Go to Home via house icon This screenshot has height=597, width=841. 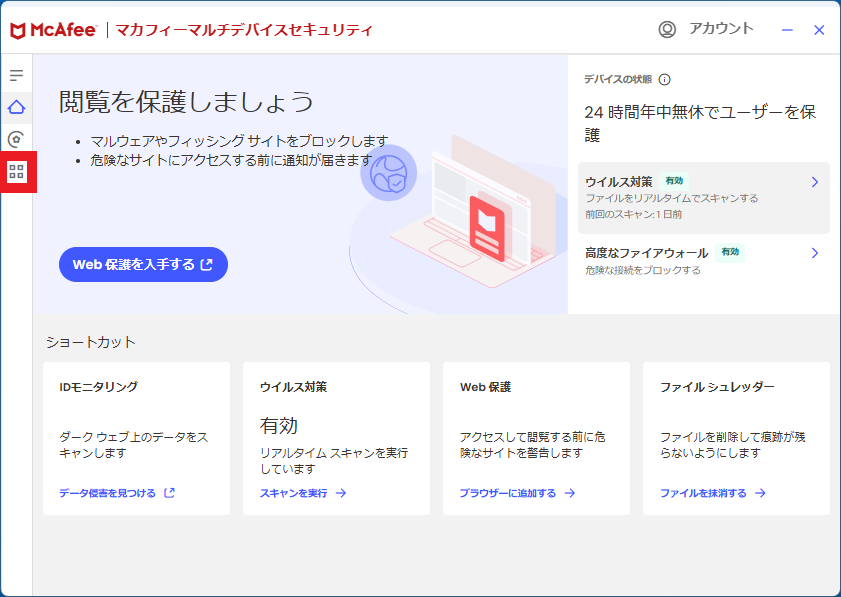tap(17, 107)
